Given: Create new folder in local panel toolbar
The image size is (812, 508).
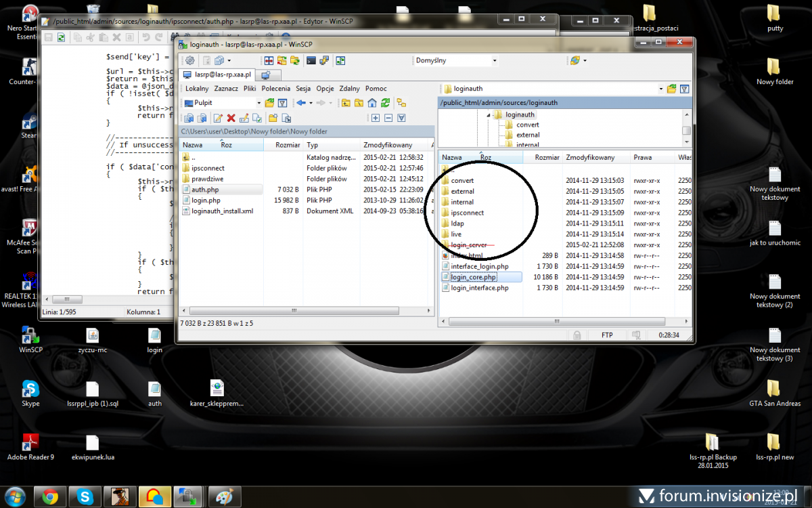Looking at the screenshot, I should coord(273,118).
